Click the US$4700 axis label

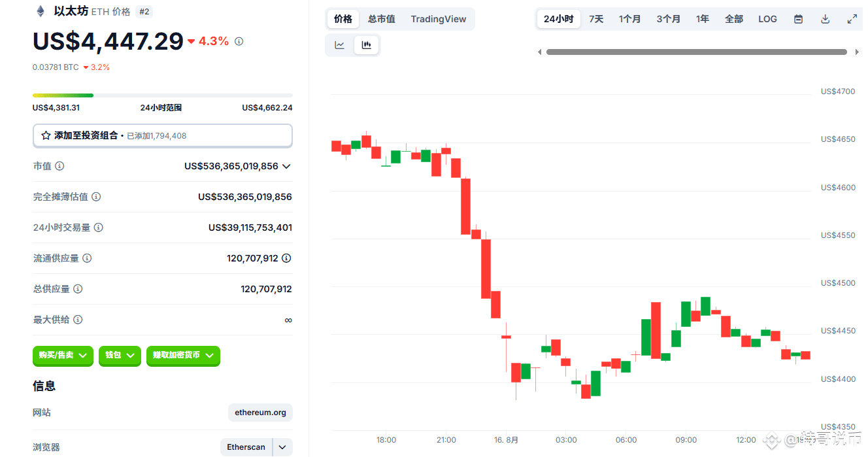pyautogui.click(x=838, y=92)
